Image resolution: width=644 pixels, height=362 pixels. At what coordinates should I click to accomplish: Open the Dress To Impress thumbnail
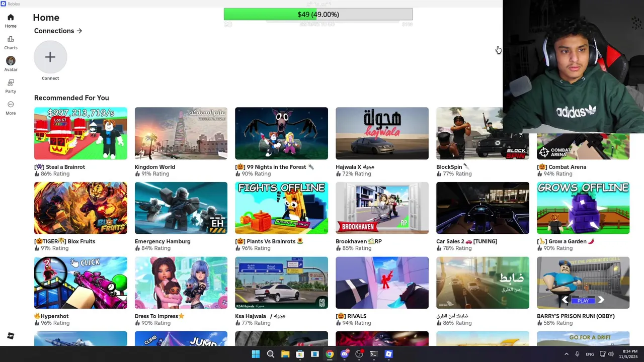click(x=181, y=283)
